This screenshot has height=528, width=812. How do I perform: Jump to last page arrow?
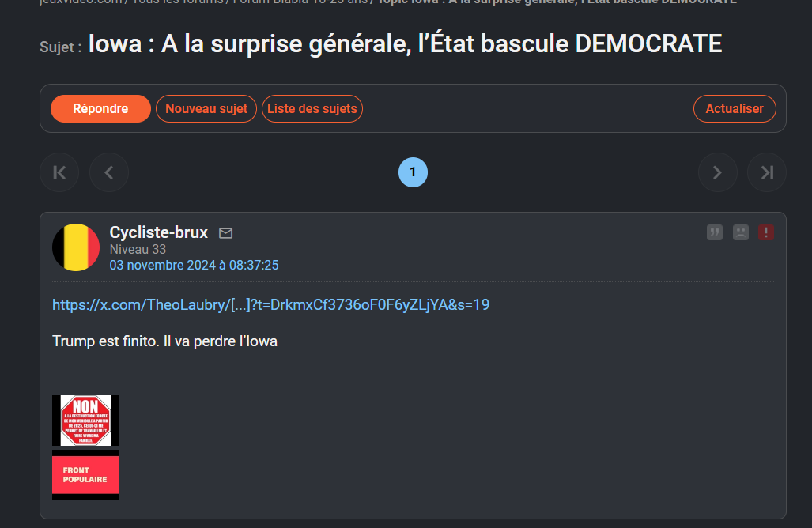(767, 172)
